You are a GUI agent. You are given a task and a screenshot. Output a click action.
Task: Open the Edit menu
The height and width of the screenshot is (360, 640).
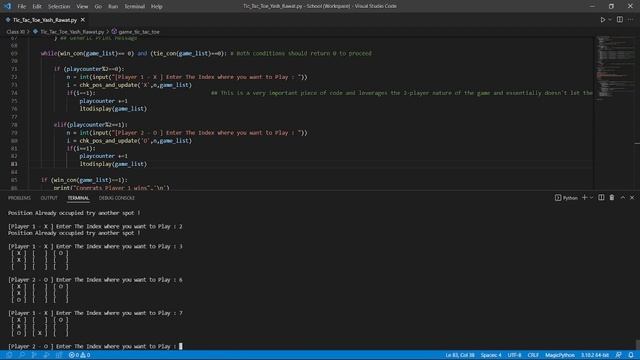pos(37,7)
